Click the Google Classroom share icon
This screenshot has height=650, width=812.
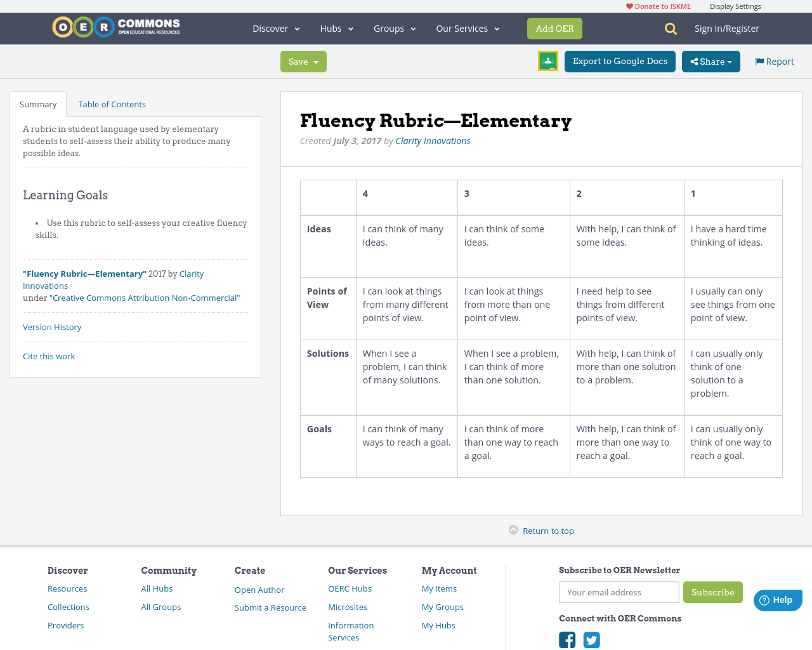click(x=547, y=61)
